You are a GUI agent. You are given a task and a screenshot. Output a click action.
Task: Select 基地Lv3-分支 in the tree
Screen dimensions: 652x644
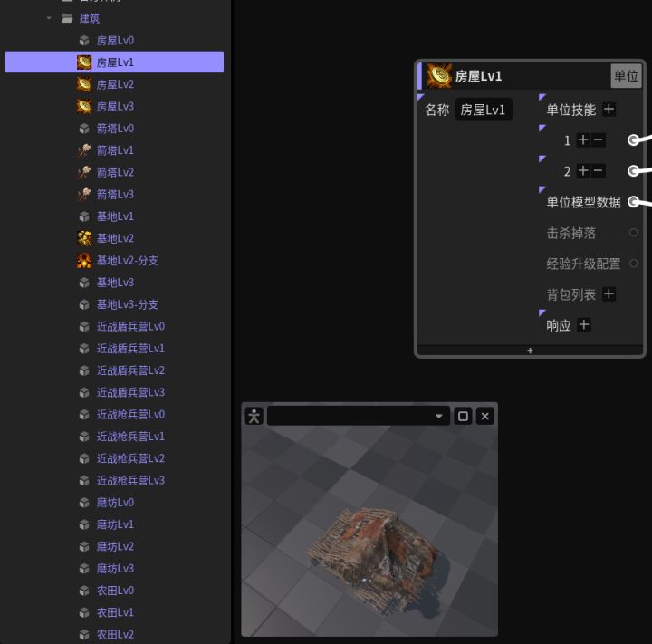pyautogui.click(x=128, y=304)
